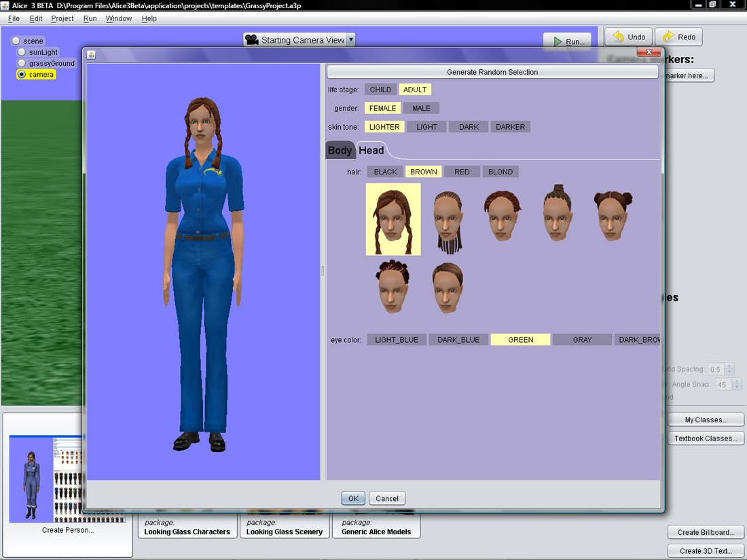Choose the short braided crown hairstyle
Viewport: 747px width, 560px height.
[502, 216]
